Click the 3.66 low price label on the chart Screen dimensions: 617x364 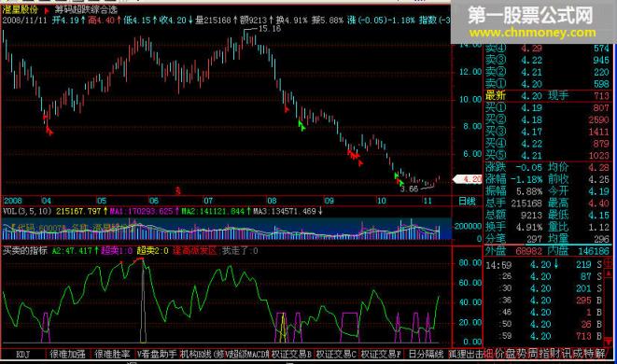point(409,189)
